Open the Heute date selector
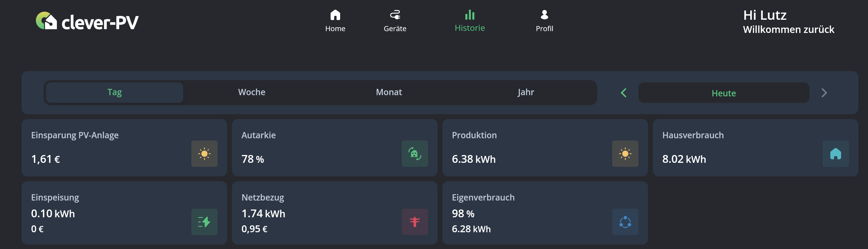The height and width of the screenshot is (249, 868). (x=723, y=93)
